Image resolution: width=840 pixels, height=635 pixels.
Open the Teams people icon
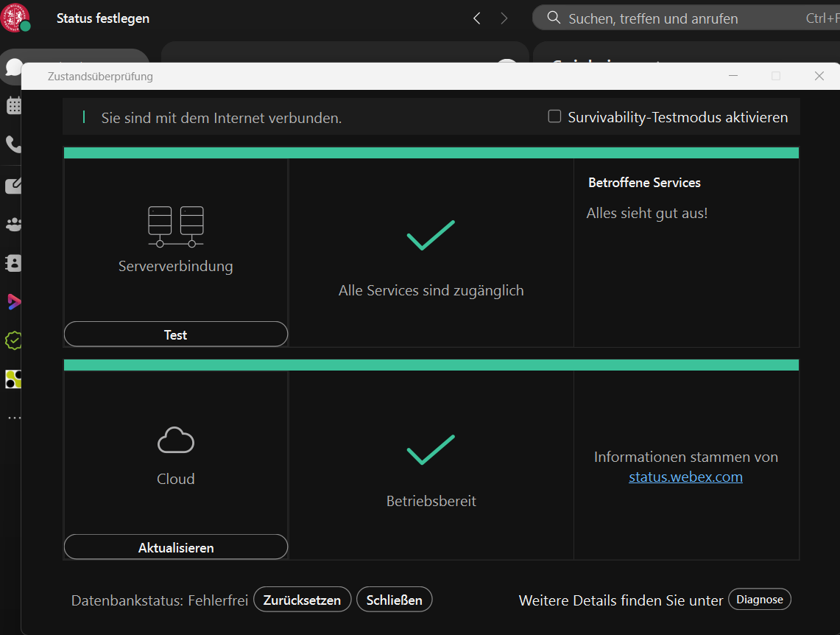(13, 225)
